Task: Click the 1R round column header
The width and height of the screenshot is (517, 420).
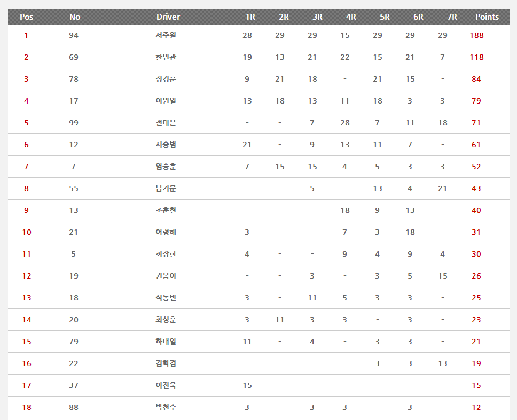Action: coord(250,17)
